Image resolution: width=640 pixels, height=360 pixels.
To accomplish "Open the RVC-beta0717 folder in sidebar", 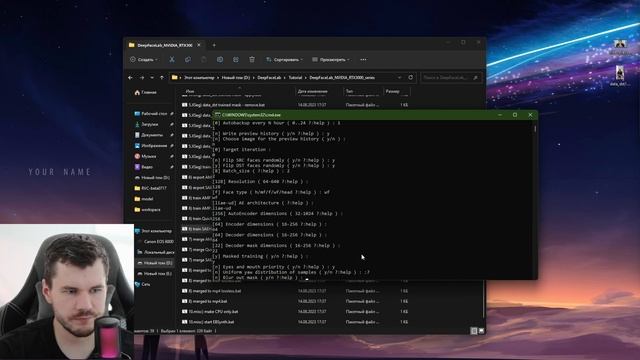I will [151, 188].
